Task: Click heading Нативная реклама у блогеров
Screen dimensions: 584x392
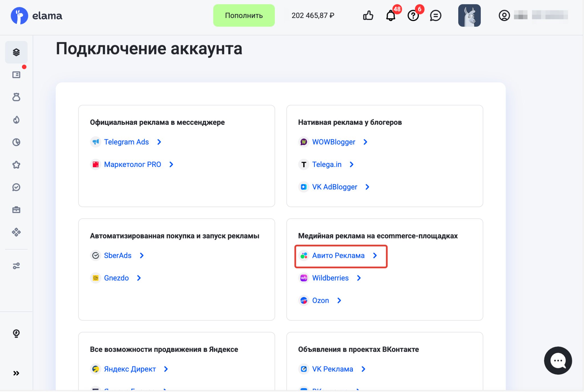Action: tap(350, 122)
